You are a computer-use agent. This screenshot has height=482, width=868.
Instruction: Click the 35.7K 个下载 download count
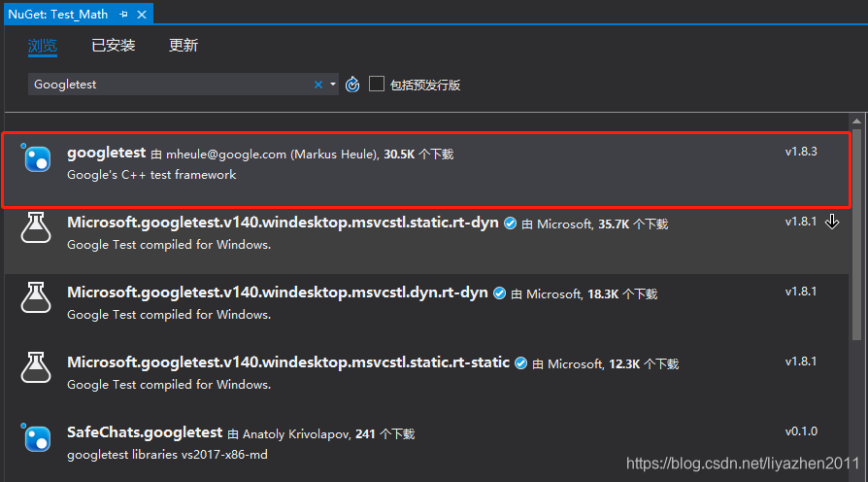[633, 224]
